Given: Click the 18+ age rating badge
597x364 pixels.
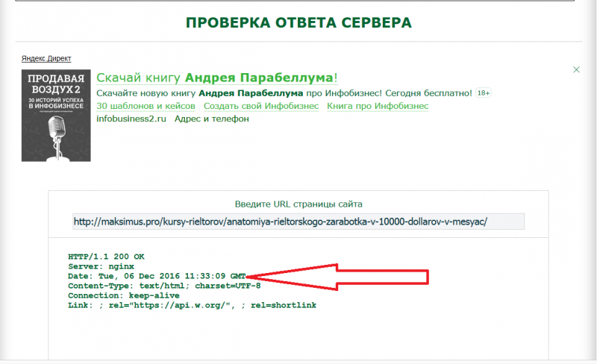Looking at the screenshot, I should coord(483,93).
